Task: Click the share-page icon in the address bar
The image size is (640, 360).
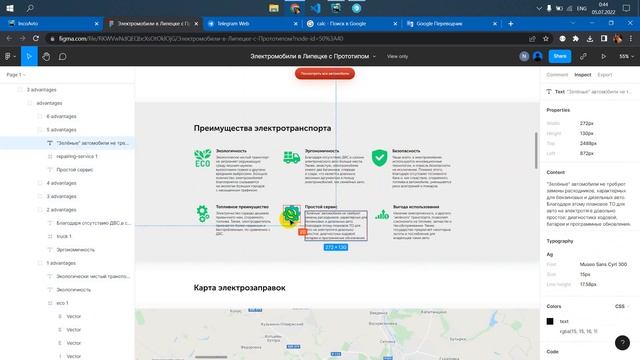Action: pos(532,38)
